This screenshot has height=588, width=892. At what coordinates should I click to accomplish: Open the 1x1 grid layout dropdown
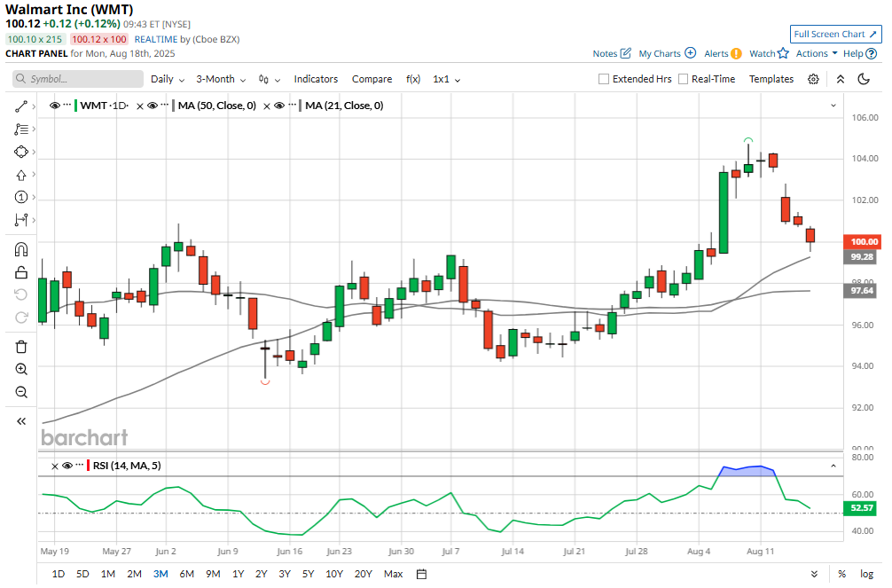click(x=447, y=79)
